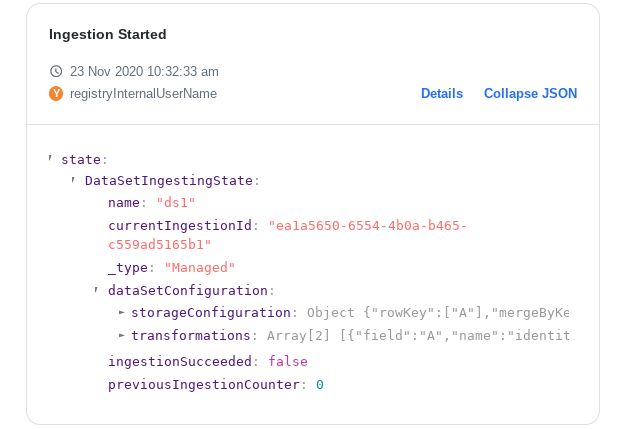Click the transformations key label
This screenshot has width=641, height=429.
pos(191,335)
